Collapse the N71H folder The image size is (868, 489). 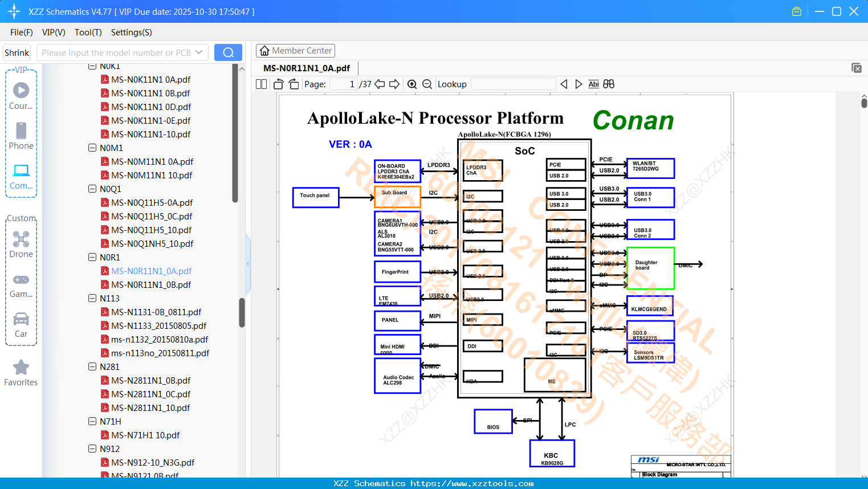click(x=92, y=421)
